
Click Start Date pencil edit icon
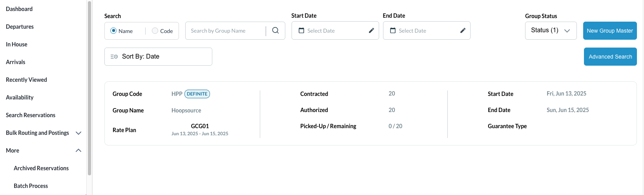tap(371, 31)
